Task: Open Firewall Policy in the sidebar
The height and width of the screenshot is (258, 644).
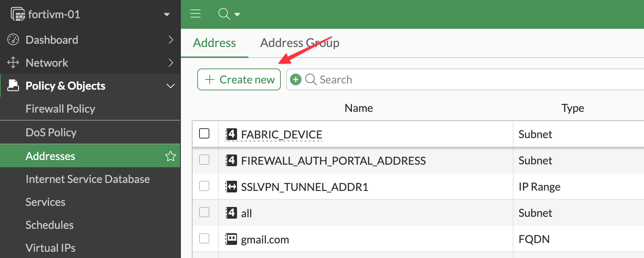Action: tap(60, 109)
